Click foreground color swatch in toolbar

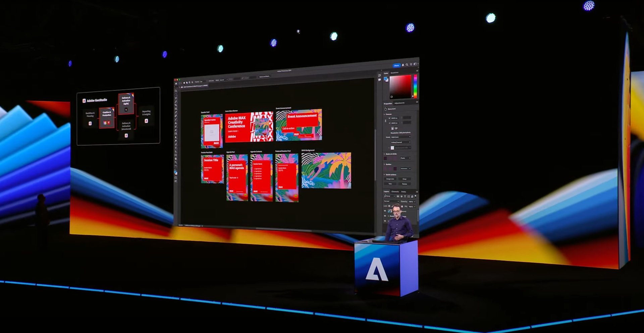pos(175,171)
